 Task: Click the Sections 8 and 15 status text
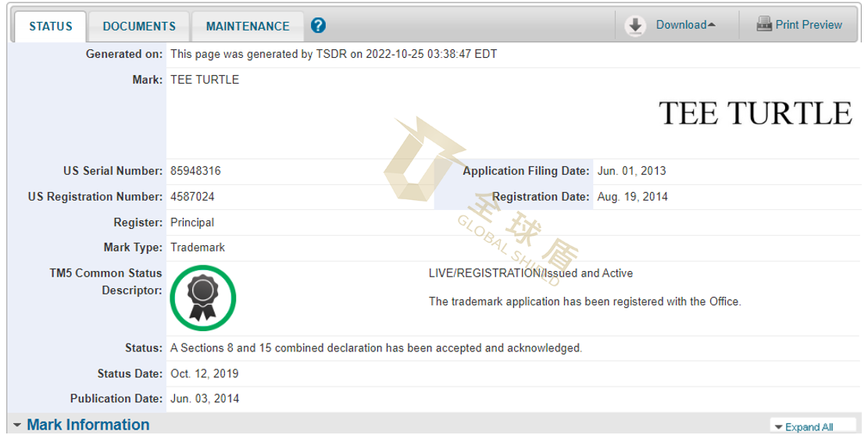376,348
